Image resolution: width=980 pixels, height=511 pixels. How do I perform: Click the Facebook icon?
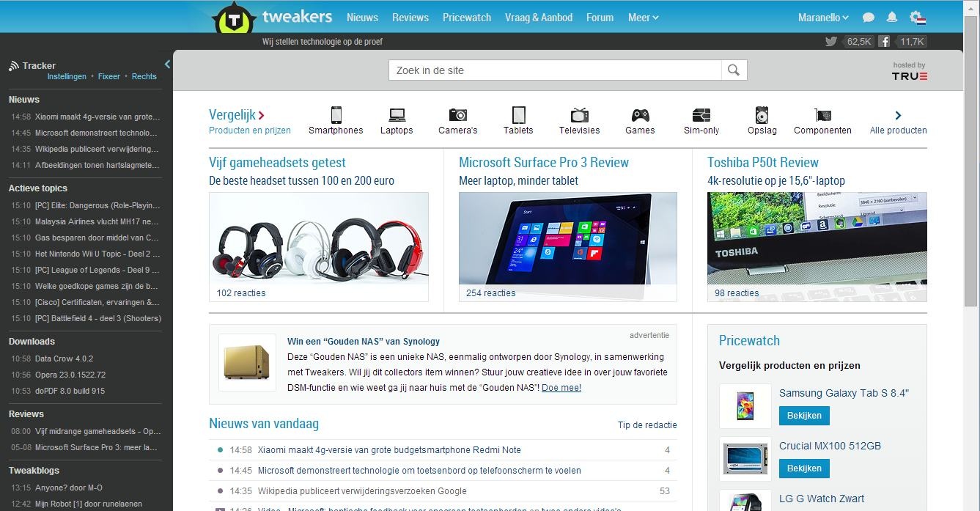(885, 42)
